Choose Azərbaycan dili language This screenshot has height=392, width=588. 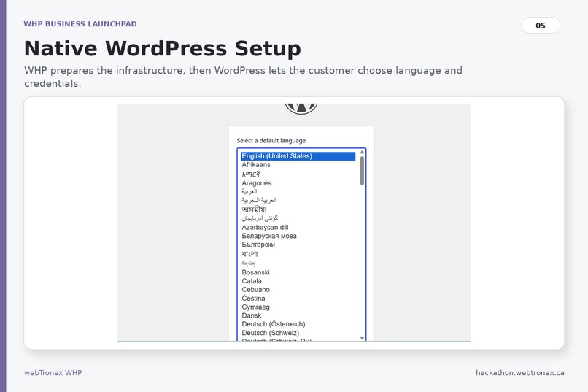pos(265,227)
